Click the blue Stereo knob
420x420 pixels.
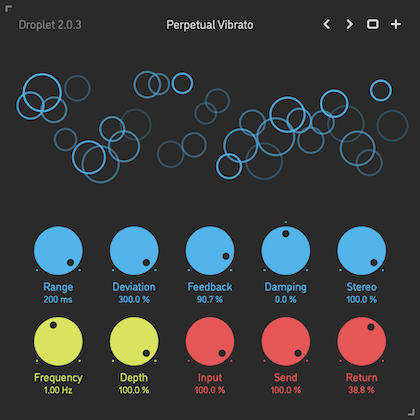tap(362, 251)
